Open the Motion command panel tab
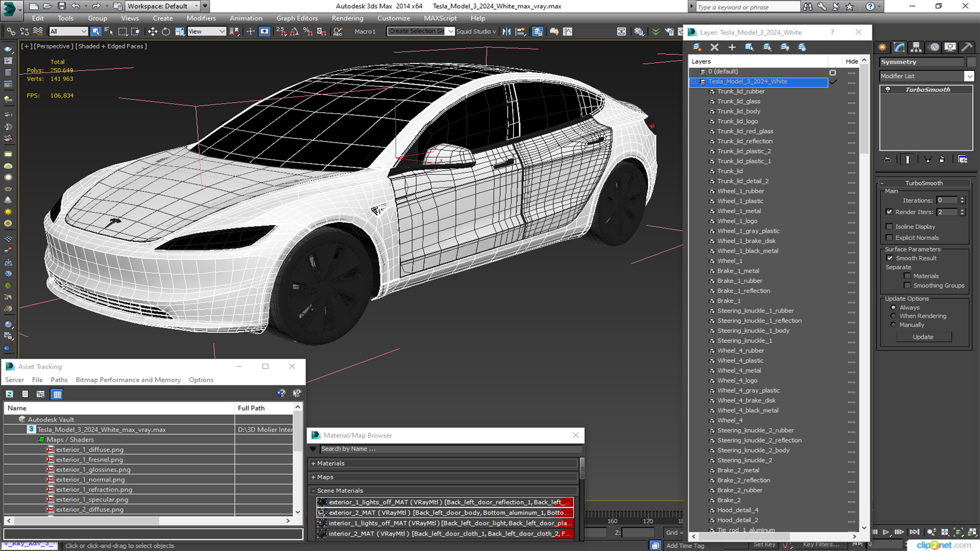This screenshot has height=551, width=980. 934,47
